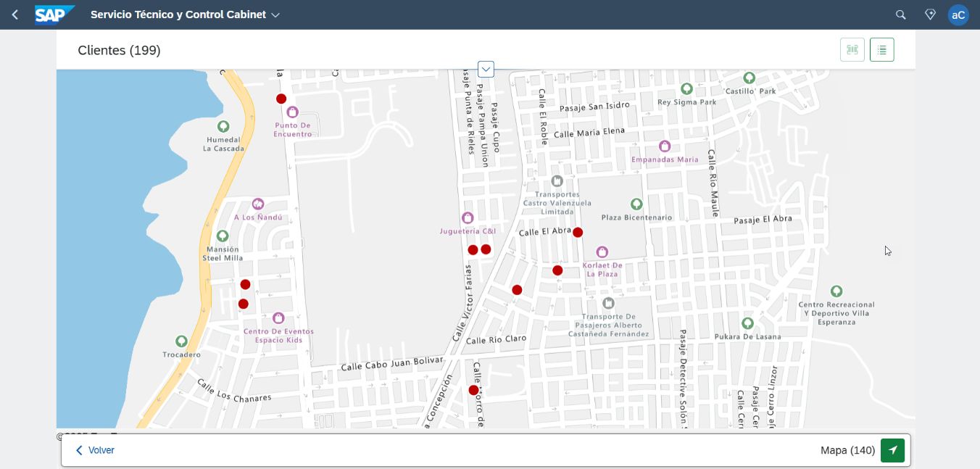
Task: Switch to list view button
Action: 882,49
